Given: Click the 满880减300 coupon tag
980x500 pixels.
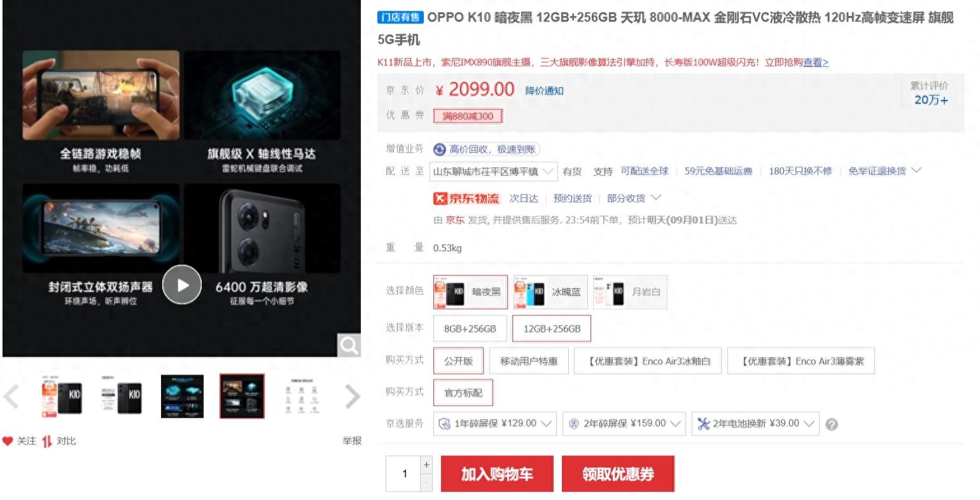Looking at the screenshot, I should point(468,116).
